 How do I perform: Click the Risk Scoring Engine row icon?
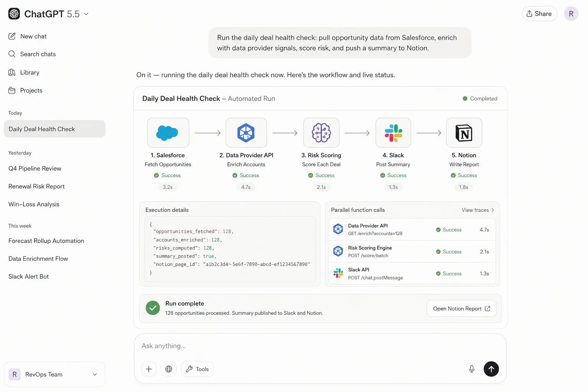pyautogui.click(x=338, y=251)
